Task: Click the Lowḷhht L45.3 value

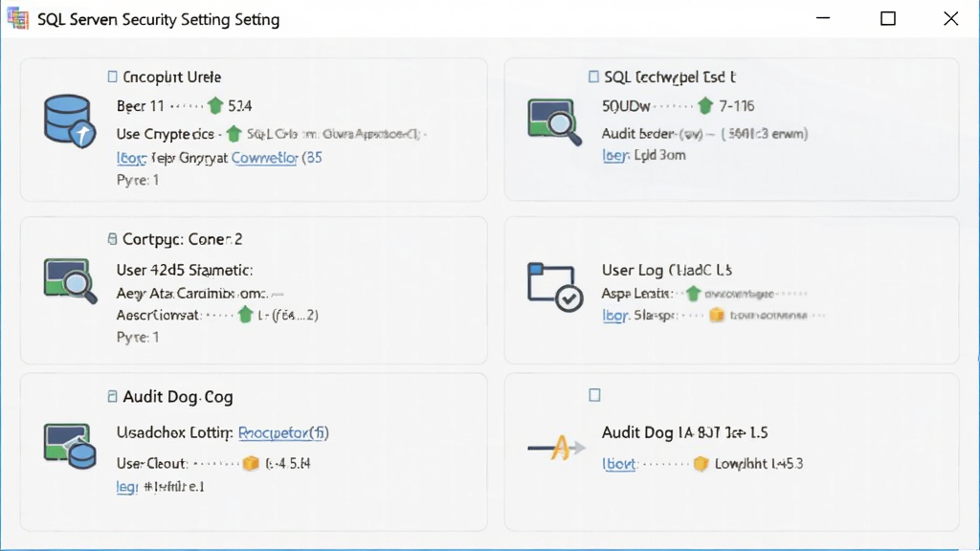Action: coord(759,464)
